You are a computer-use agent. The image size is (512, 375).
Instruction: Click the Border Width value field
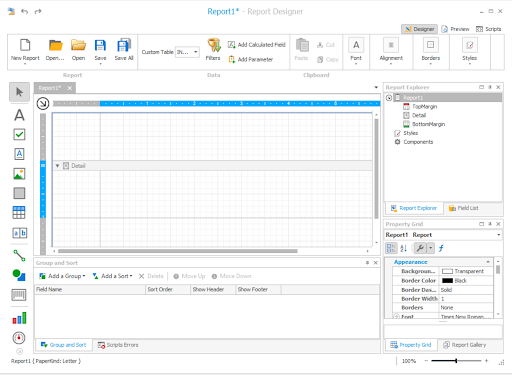(465, 299)
